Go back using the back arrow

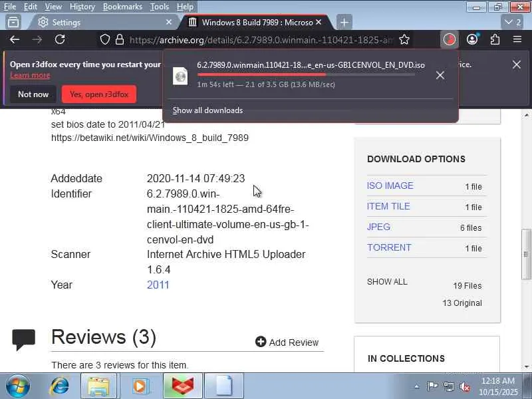click(x=15, y=40)
